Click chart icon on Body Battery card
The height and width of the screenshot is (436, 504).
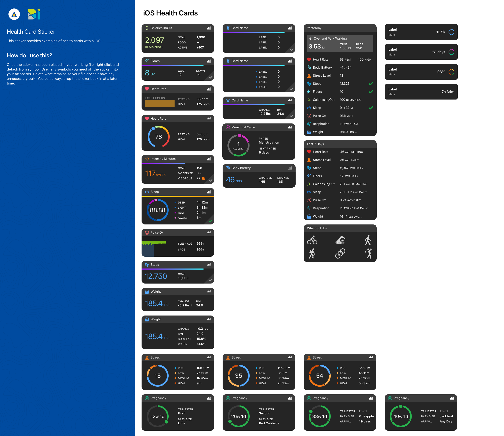290,168
